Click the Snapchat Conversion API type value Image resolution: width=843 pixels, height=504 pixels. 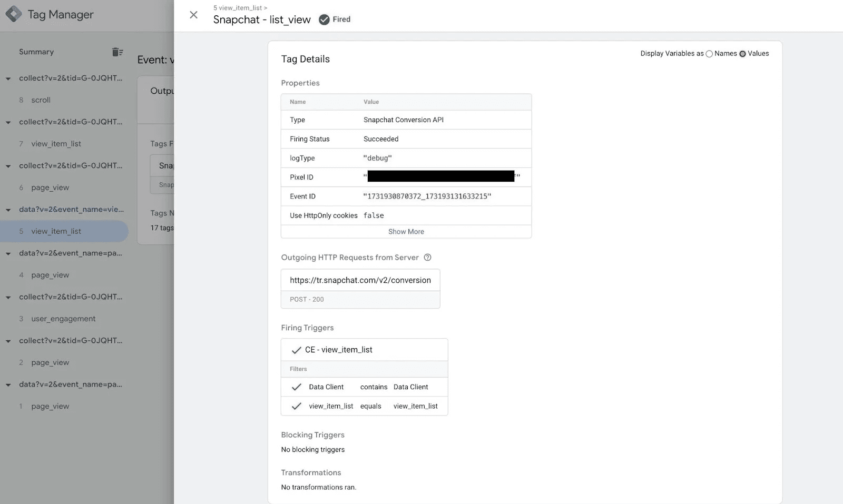(404, 120)
